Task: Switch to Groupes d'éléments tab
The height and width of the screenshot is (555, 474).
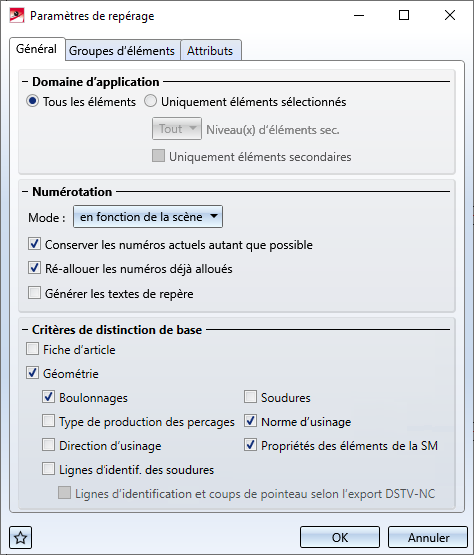Action: (122, 51)
